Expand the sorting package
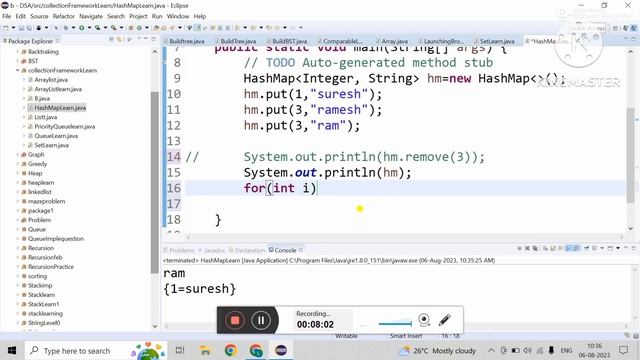 pos(18,276)
